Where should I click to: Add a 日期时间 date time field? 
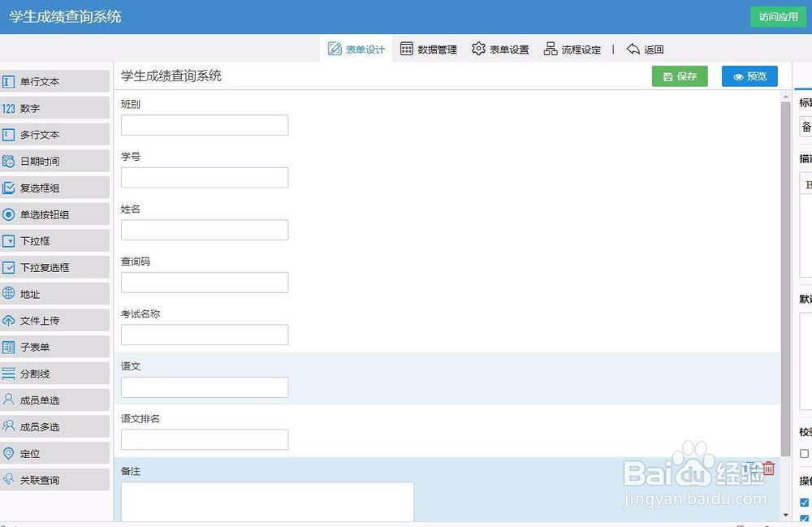click(x=54, y=162)
